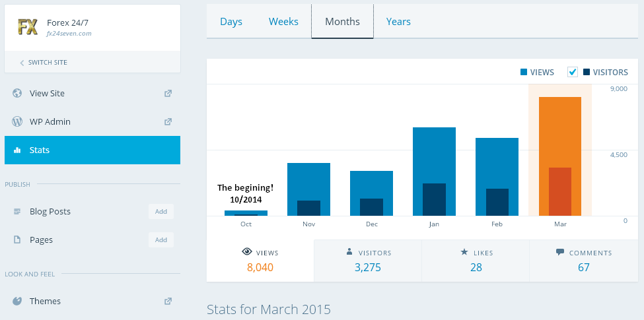This screenshot has height=320, width=644.
Task: Click Add button next to Pages
Action: coord(161,240)
